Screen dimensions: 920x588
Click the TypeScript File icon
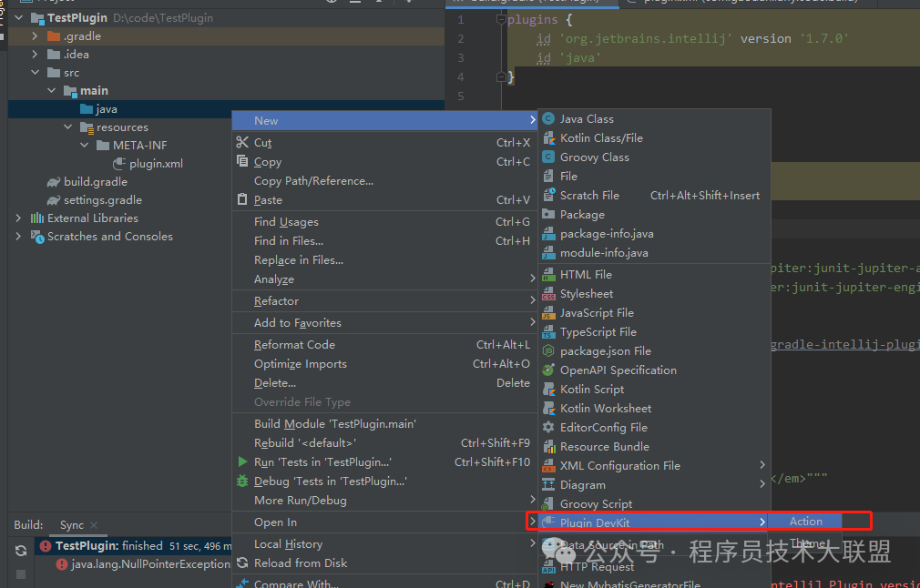point(548,332)
